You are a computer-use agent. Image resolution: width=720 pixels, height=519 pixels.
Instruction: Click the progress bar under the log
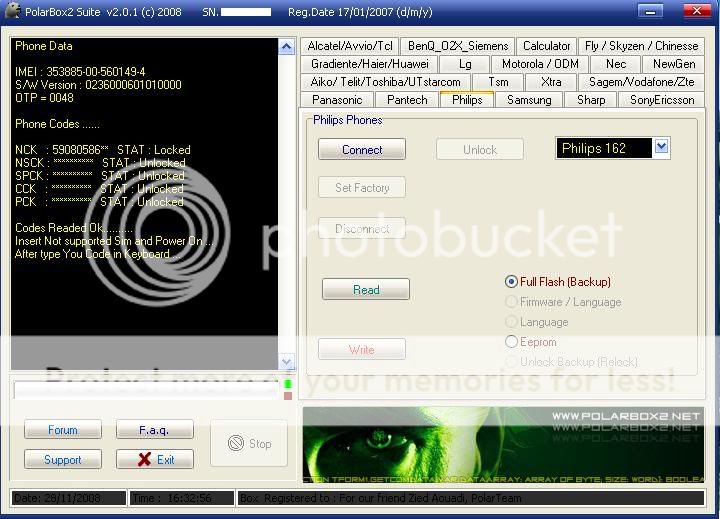pos(146,390)
